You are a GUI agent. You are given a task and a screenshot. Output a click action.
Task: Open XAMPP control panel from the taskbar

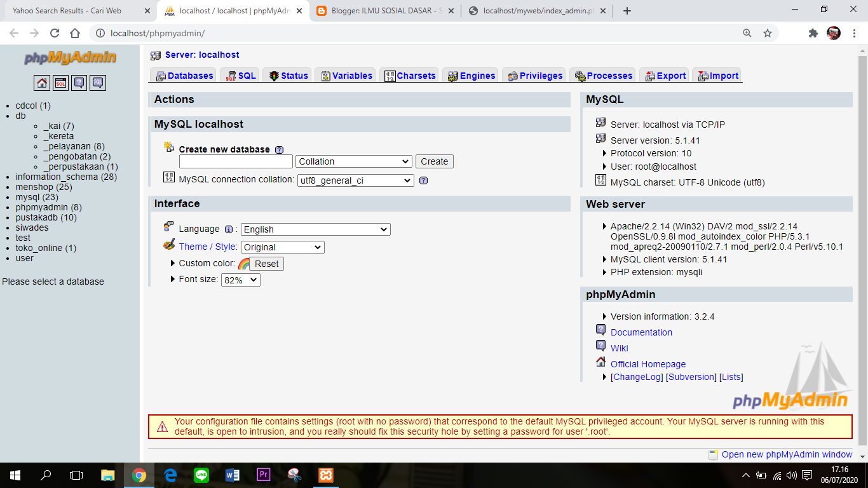point(326,475)
